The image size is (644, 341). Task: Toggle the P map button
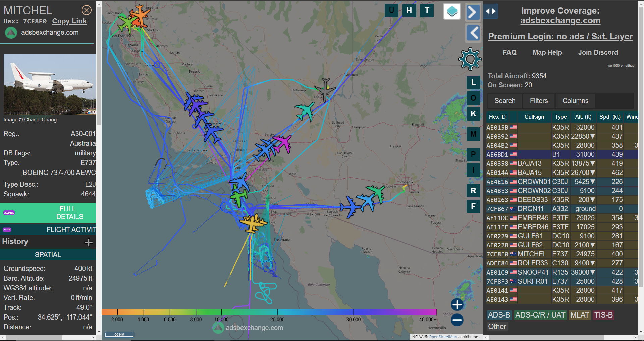473,154
